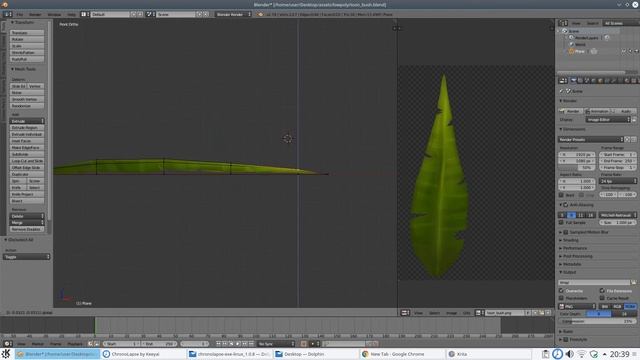Open the timeline sync mode dropdown
The width and height of the screenshot is (640, 360).
(276, 344)
